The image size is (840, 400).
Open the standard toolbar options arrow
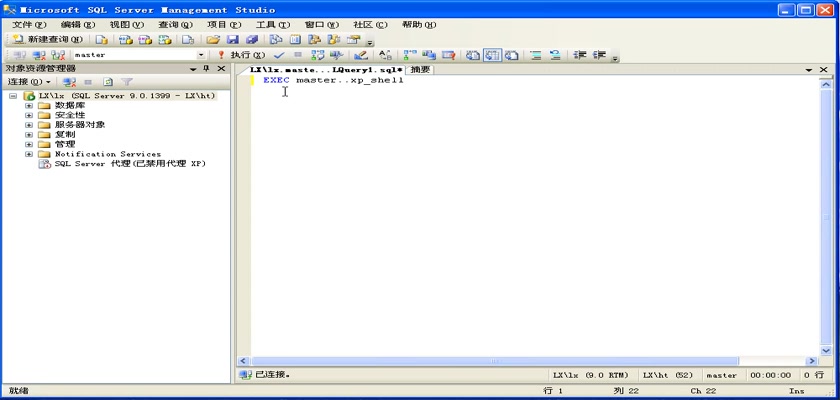click(370, 41)
